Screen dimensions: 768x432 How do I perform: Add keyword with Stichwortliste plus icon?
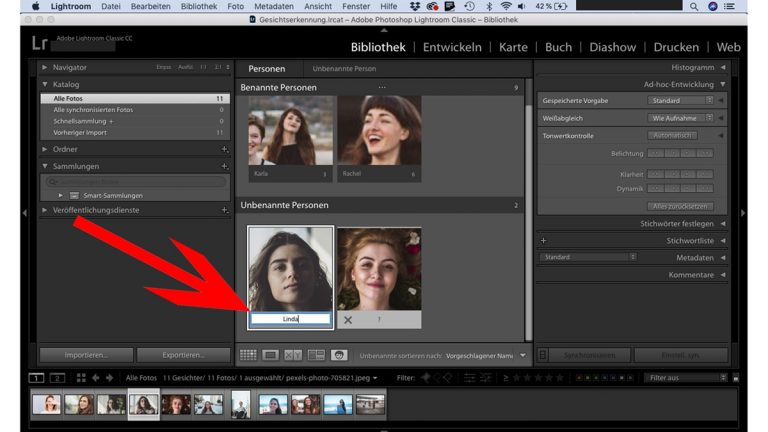click(544, 241)
